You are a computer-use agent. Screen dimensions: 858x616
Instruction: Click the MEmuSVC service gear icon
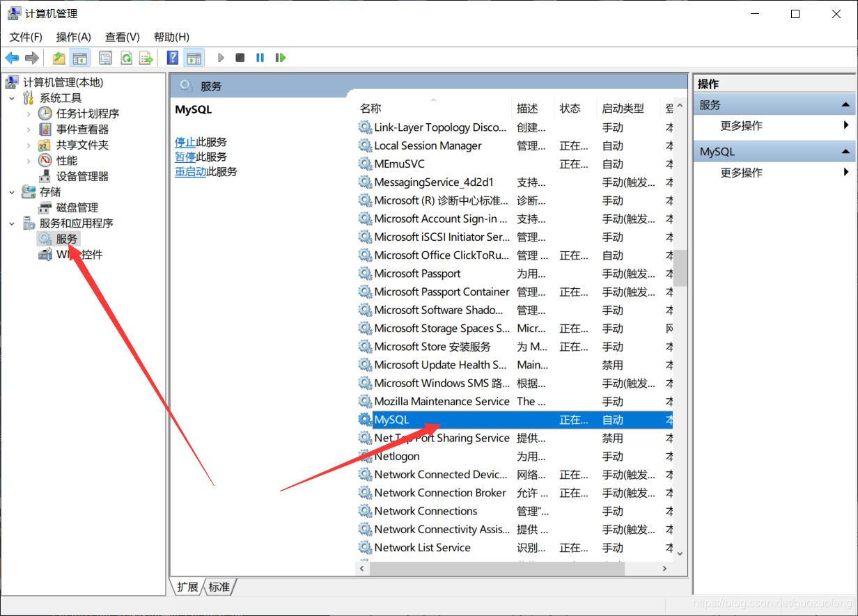point(365,164)
